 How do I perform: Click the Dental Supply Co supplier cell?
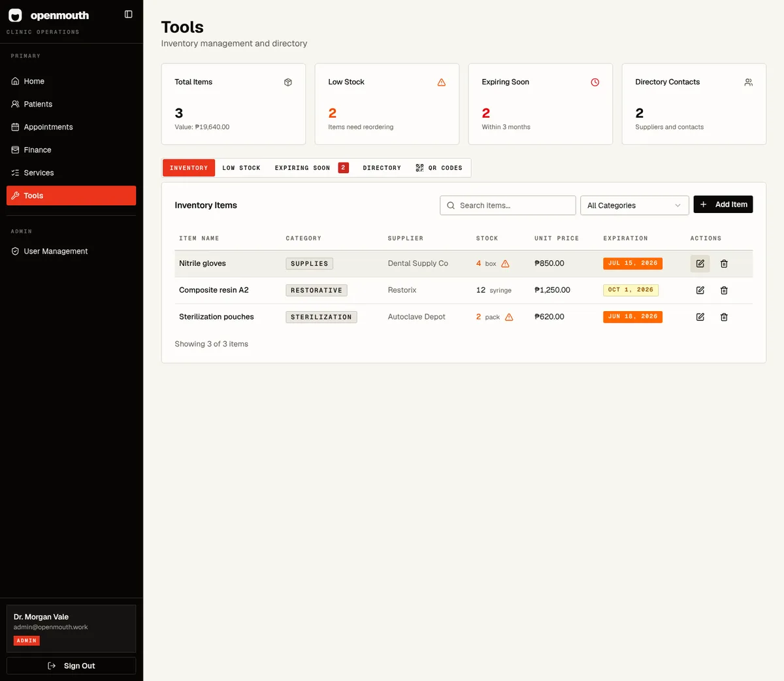(418, 263)
